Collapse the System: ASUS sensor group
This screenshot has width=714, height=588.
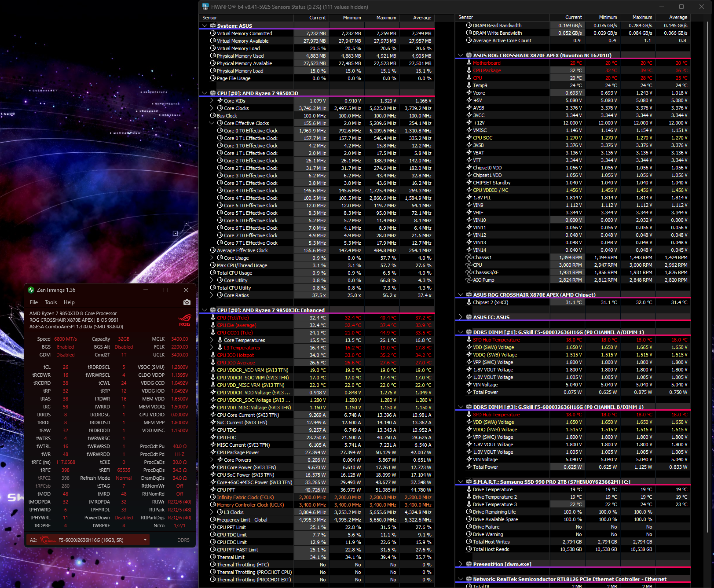[205, 26]
